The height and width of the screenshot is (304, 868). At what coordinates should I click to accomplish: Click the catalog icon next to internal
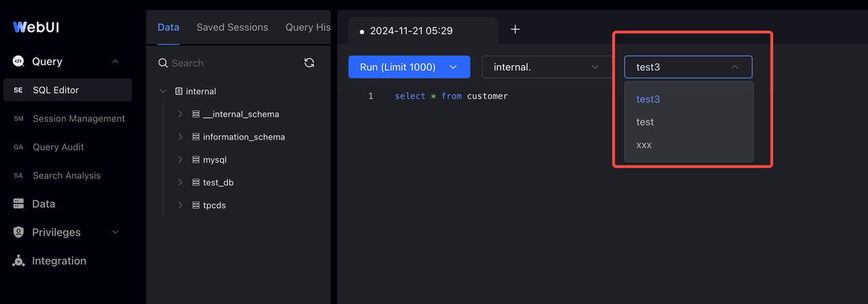click(179, 92)
